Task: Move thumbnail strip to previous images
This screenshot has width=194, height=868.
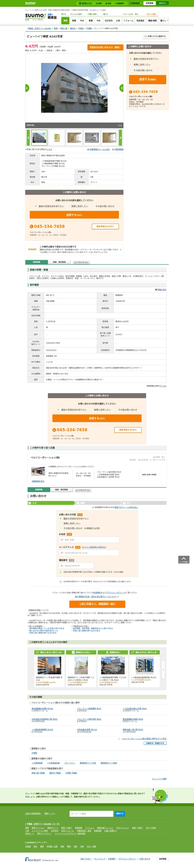Action: point(28,138)
